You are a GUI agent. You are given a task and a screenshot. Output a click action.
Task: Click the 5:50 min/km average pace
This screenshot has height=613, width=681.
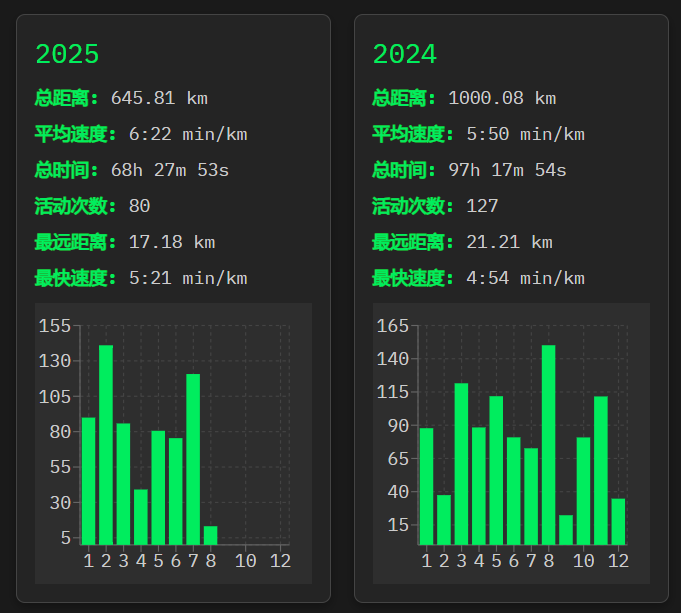[x=526, y=134]
